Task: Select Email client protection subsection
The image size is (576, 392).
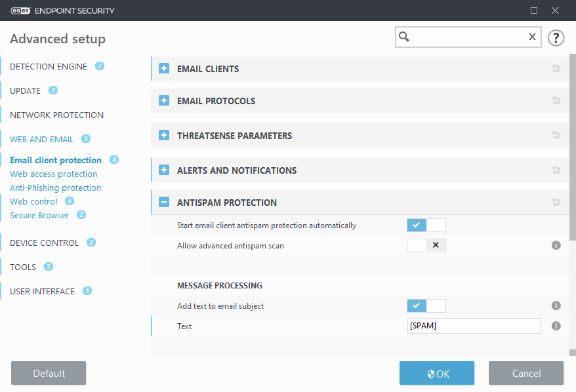Action: [x=56, y=160]
